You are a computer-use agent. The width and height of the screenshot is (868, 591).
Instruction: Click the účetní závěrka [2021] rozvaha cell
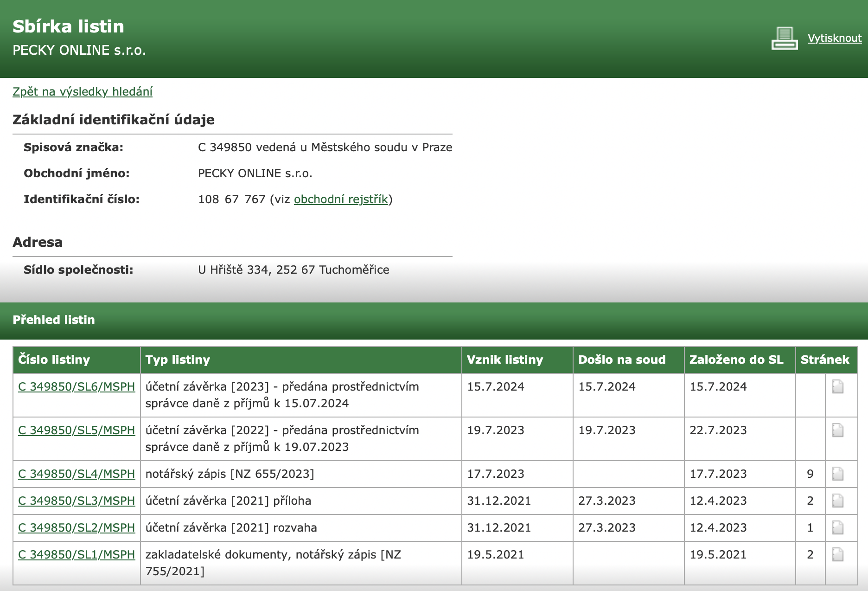click(x=301, y=527)
